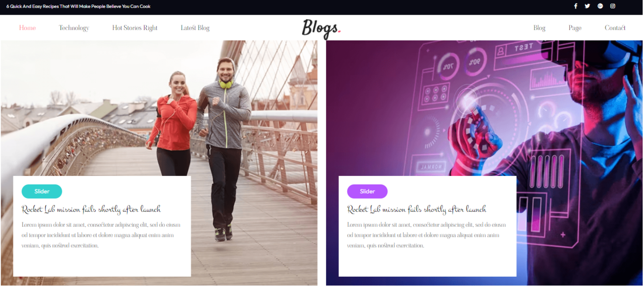The image size is (644, 288).
Task: Click the jogging couple slide image
Action: tap(159, 108)
